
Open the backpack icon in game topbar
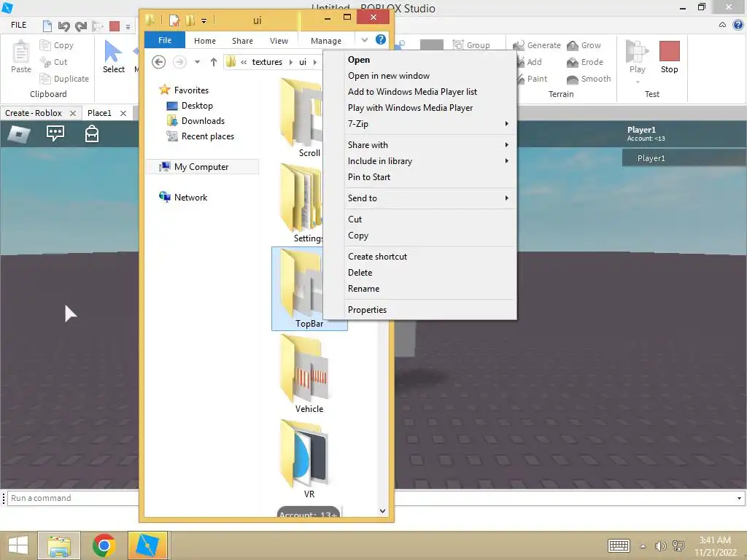[91, 133]
